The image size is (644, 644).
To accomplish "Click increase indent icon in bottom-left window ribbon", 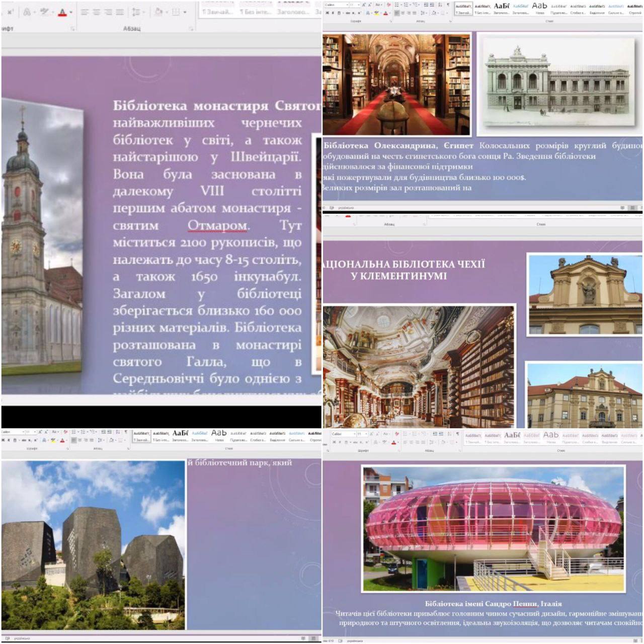I will pos(109,432).
